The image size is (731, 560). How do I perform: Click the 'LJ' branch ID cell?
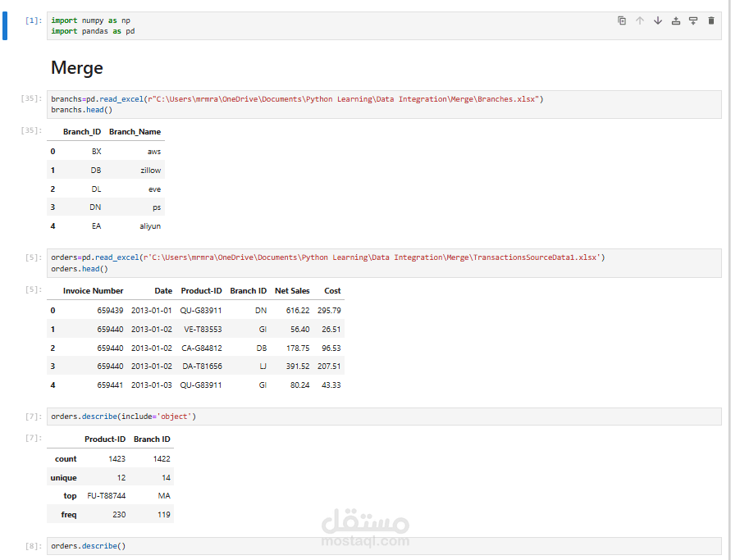click(x=263, y=367)
